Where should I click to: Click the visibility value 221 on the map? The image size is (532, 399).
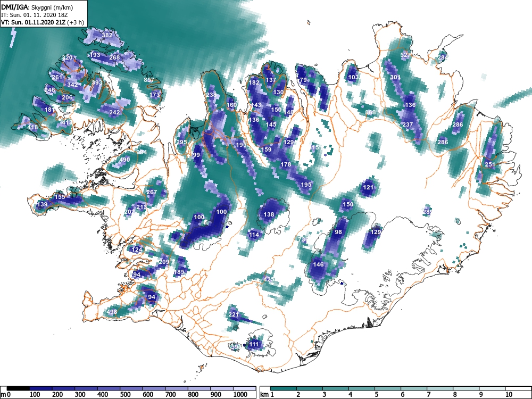(234, 314)
